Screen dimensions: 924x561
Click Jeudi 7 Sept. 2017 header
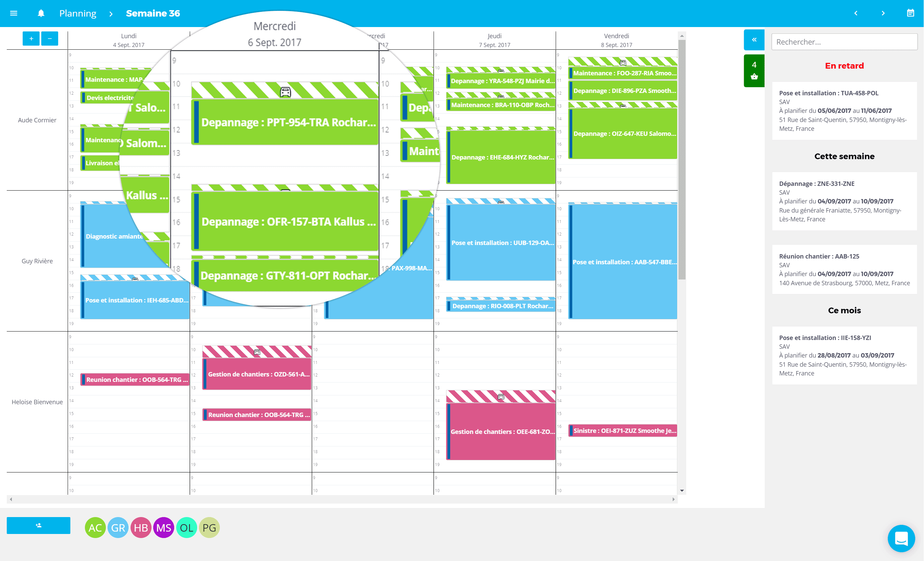pyautogui.click(x=494, y=40)
